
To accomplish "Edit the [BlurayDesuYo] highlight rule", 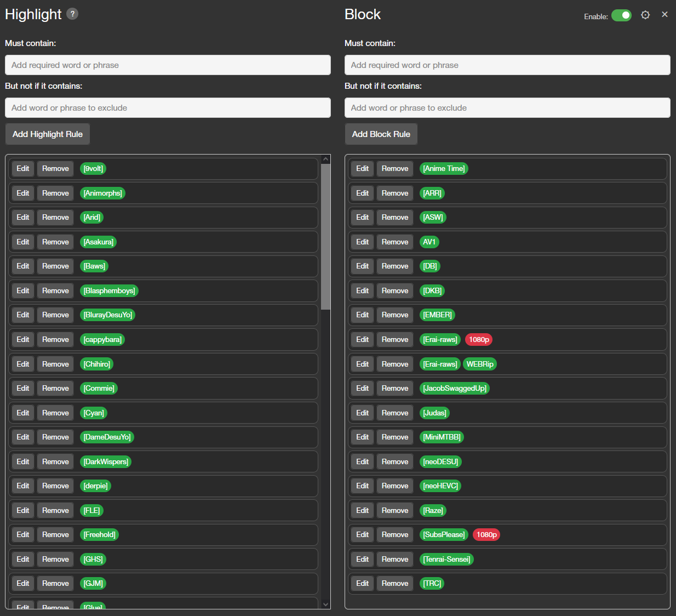I will point(23,315).
